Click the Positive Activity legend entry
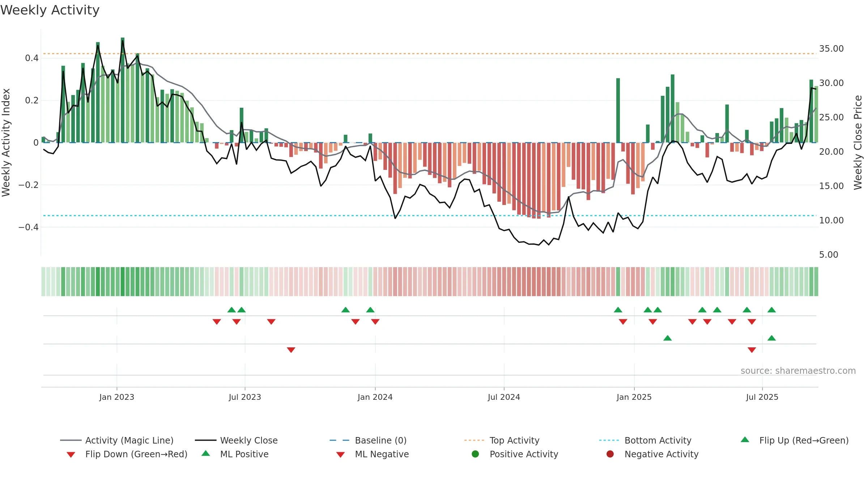This screenshot has width=868, height=488. tap(515, 454)
